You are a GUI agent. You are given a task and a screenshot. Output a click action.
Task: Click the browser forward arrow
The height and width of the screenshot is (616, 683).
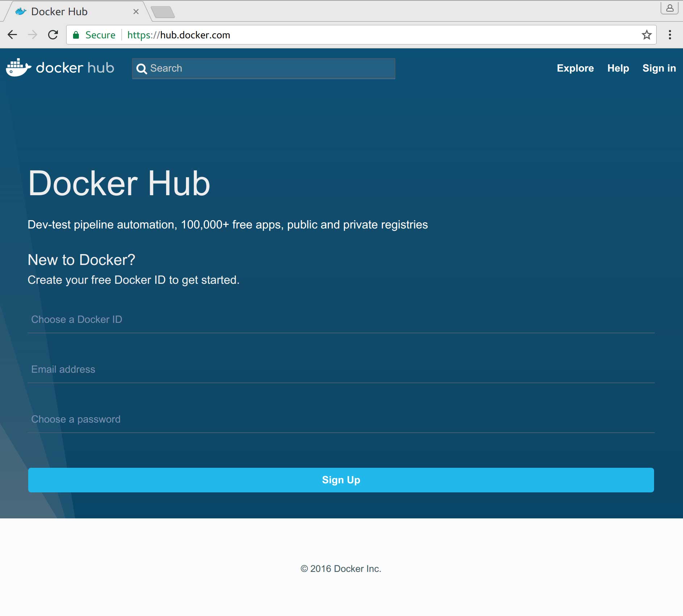(x=33, y=35)
